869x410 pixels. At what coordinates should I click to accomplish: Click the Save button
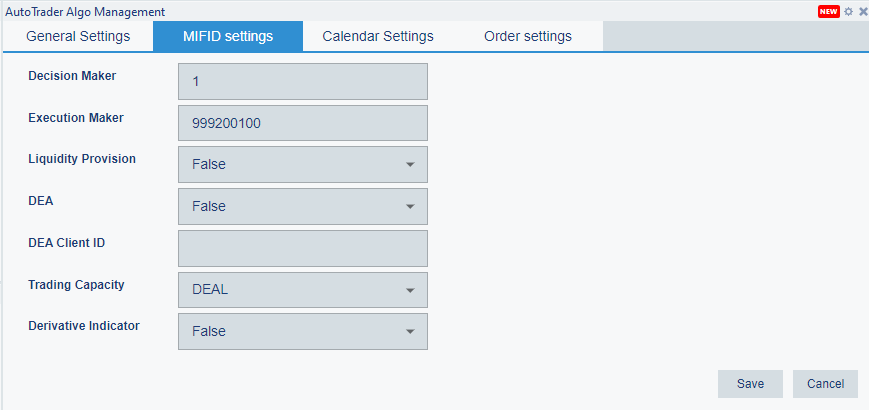(750, 384)
